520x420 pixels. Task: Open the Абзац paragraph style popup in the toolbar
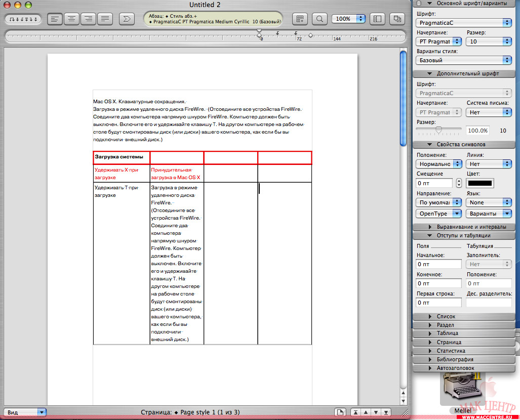[173, 16]
